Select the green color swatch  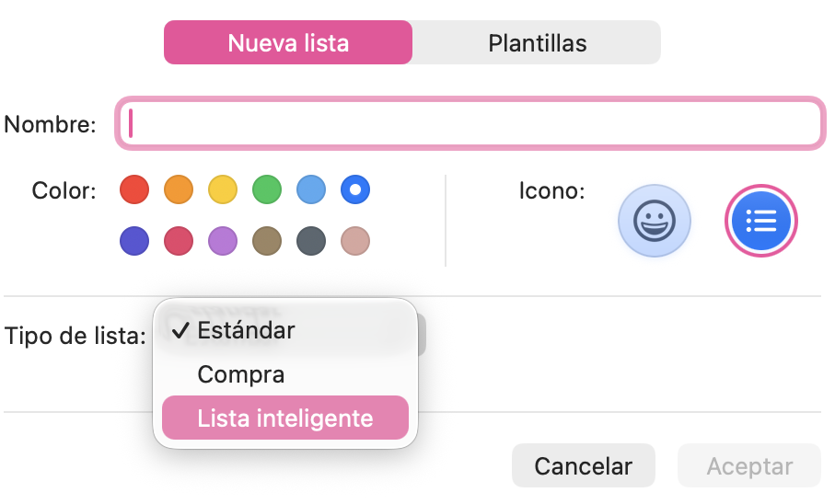(267, 190)
